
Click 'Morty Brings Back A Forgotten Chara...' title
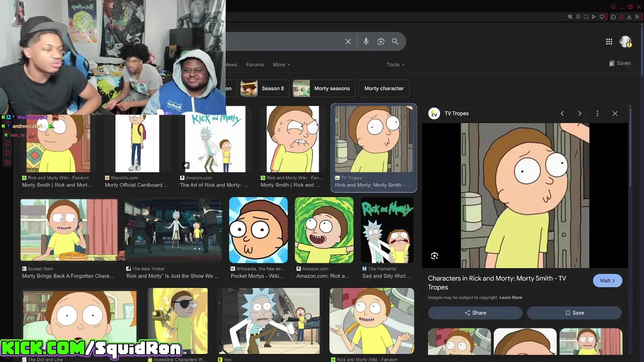coord(68,276)
